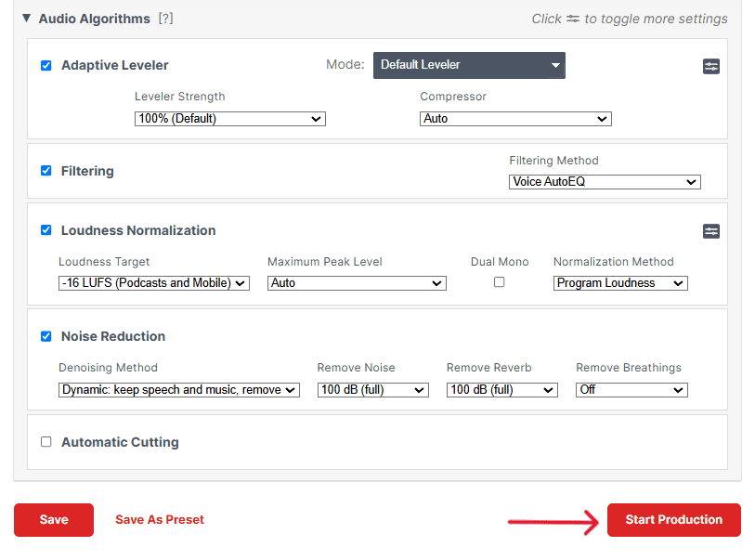Collapse the Audio Algorithms section triangle
The image size is (755, 560).
click(27, 19)
